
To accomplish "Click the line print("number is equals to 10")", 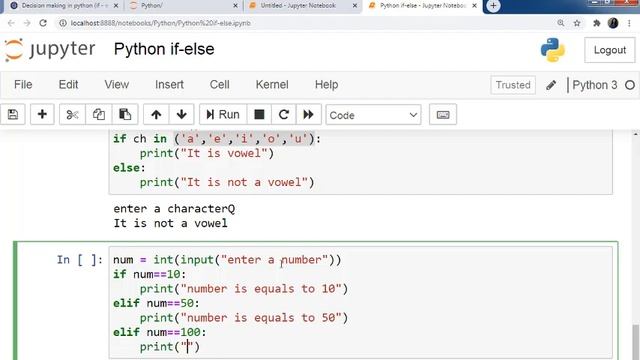I will click(244, 289).
